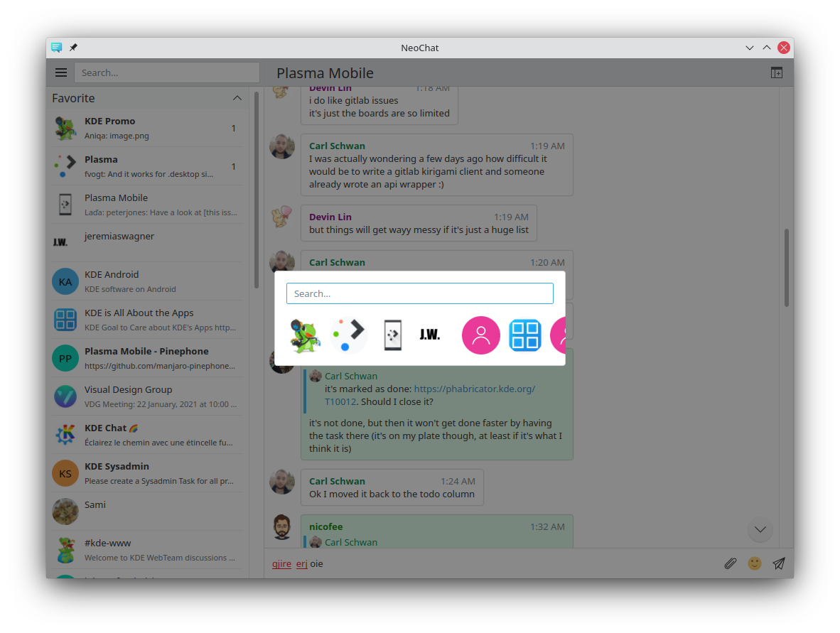The width and height of the screenshot is (840, 633).
Task: Click the attach file paperclip icon
Action: [730, 563]
